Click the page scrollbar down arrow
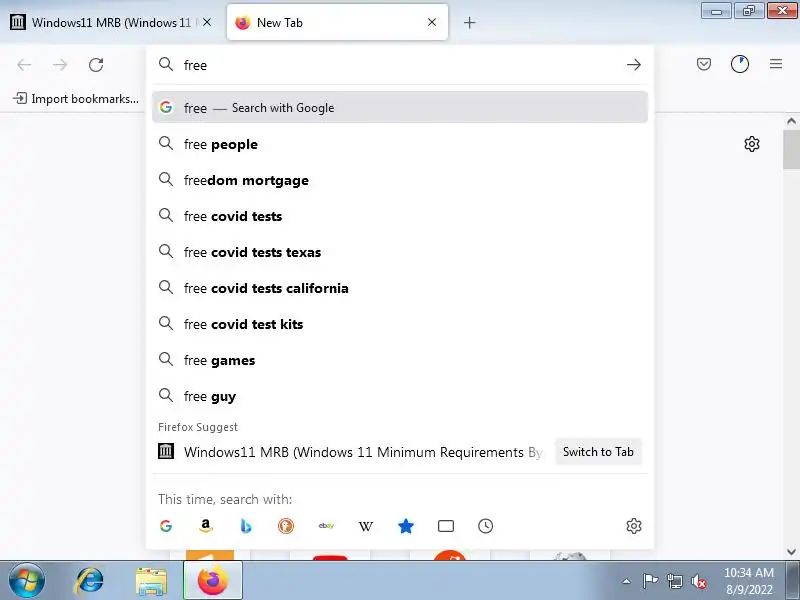The image size is (800, 600). (791, 552)
